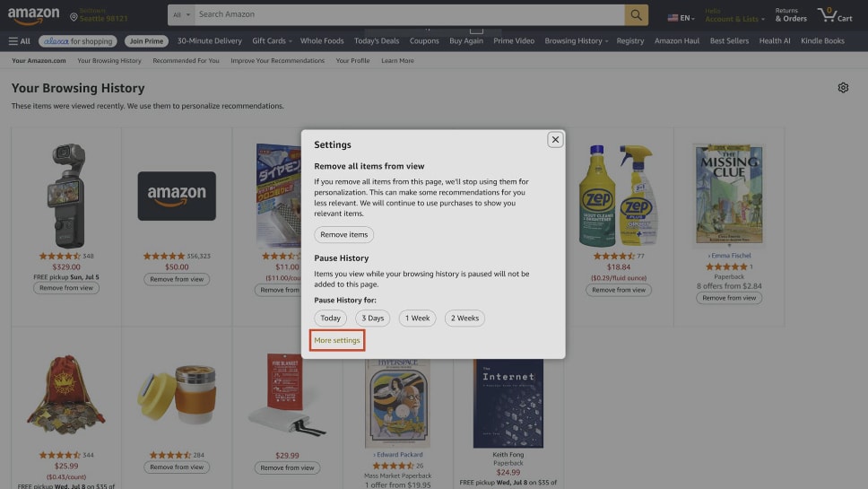The width and height of the screenshot is (868, 489).
Task: Select Your Browsing History tab
Action: [109, 61]
